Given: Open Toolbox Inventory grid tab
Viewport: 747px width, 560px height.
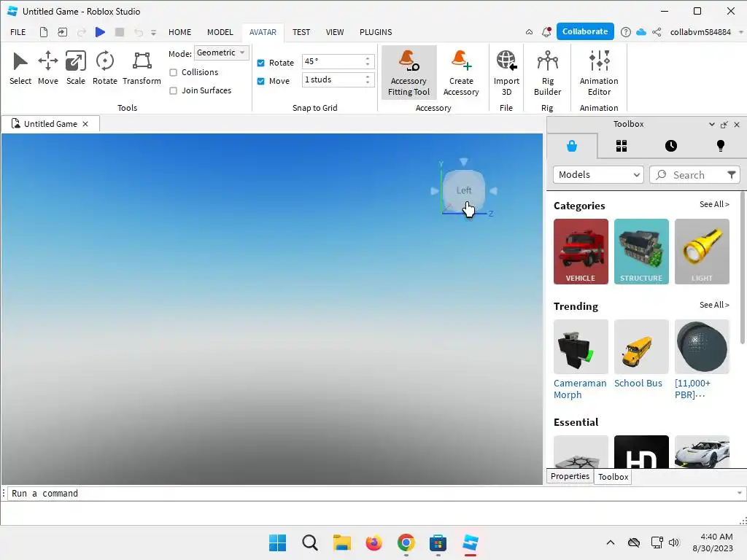Looking at the screenshot, I should 622,146.
